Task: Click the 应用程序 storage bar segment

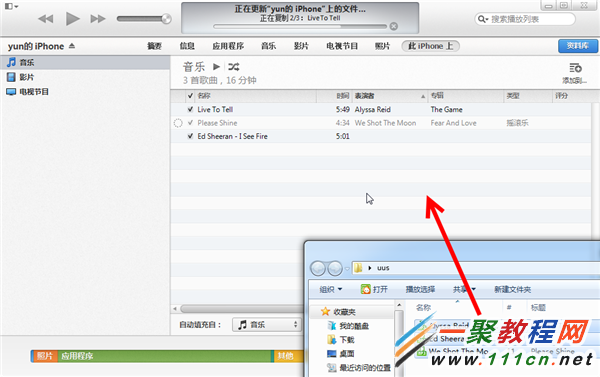Action: click(165, 356)
